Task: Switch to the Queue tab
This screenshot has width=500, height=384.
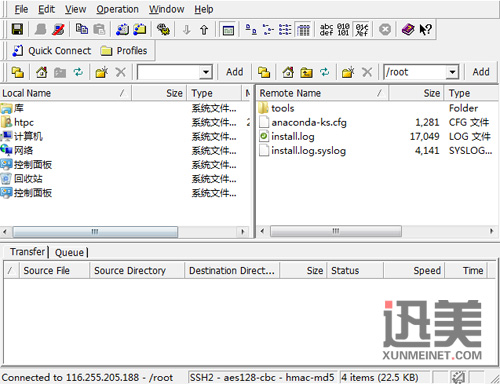Action: (69, 252)
